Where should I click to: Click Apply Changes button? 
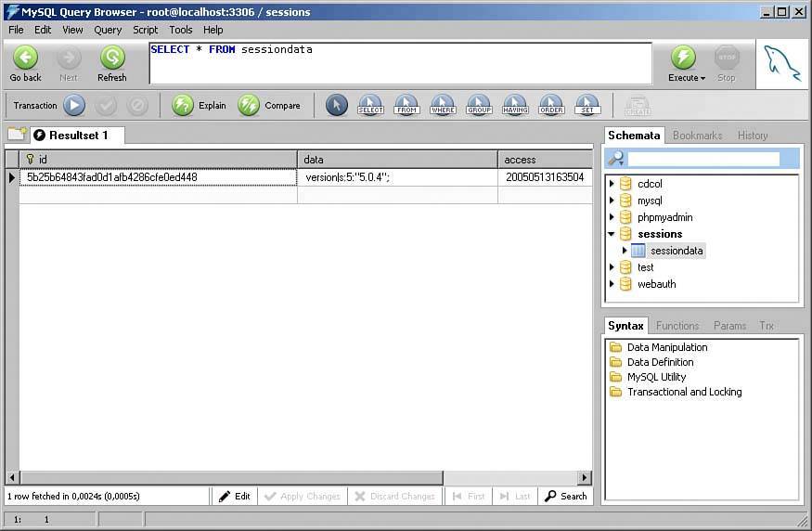coord(303,497)
